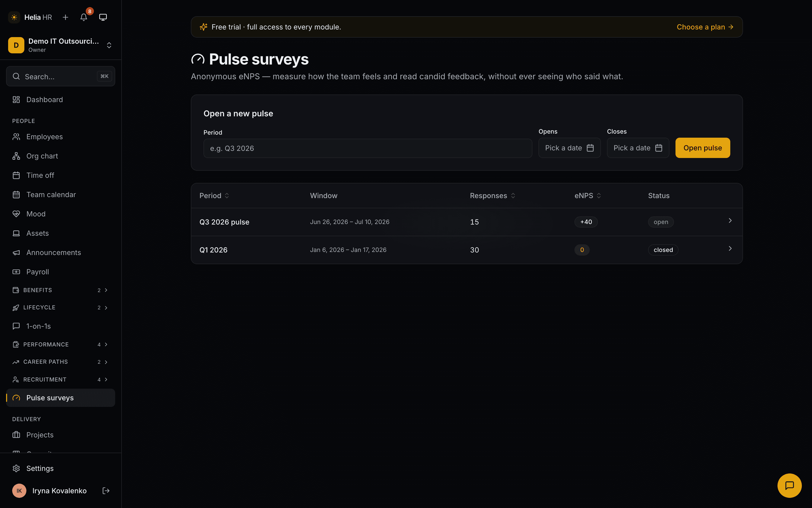Click the log out icon beside Iryna Kovalenko
The width and height of the screenshot is (812, 508).
106,490
